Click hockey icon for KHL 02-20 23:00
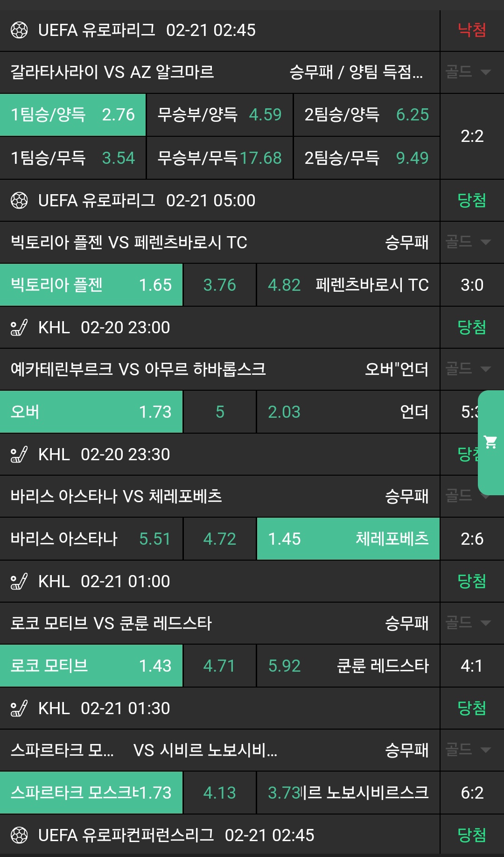The width and height of the screenshot is (504, 857). 19,328
